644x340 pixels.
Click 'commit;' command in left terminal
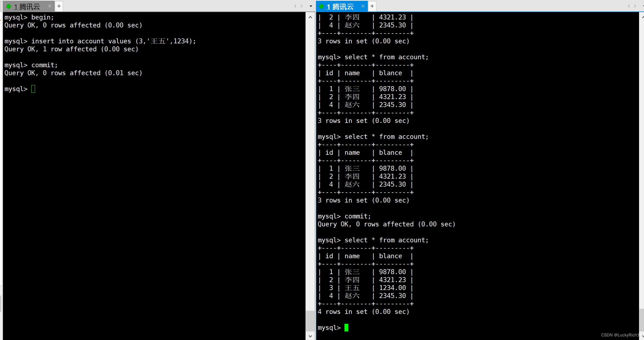(44, 65)
